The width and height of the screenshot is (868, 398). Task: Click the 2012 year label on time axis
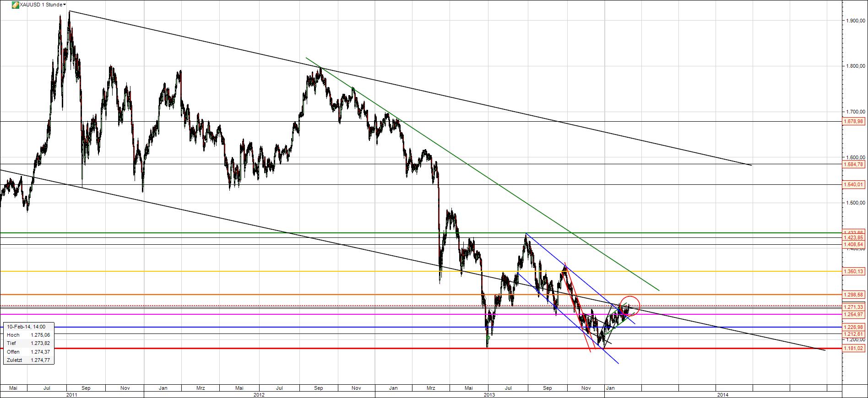click(260, 394)
